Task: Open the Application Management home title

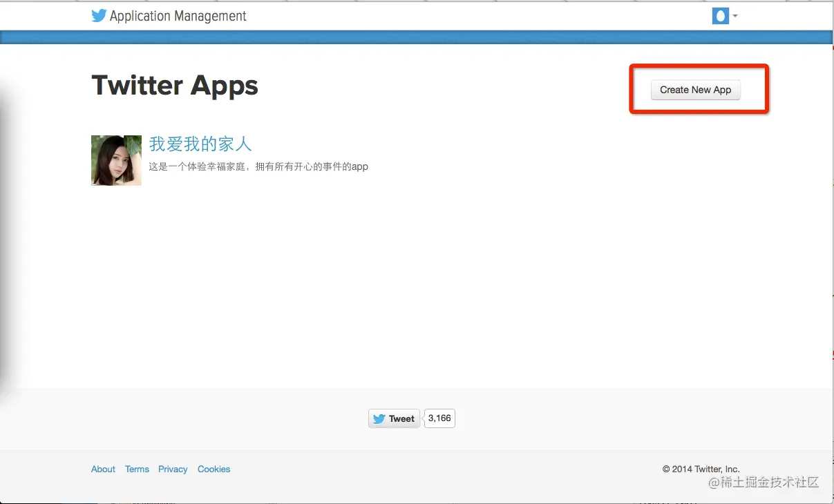Action: click(x=178, y=16)
